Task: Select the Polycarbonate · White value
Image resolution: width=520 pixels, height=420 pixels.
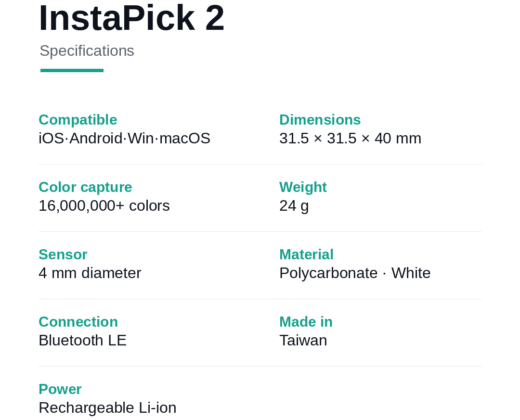Action: (355, 273)
